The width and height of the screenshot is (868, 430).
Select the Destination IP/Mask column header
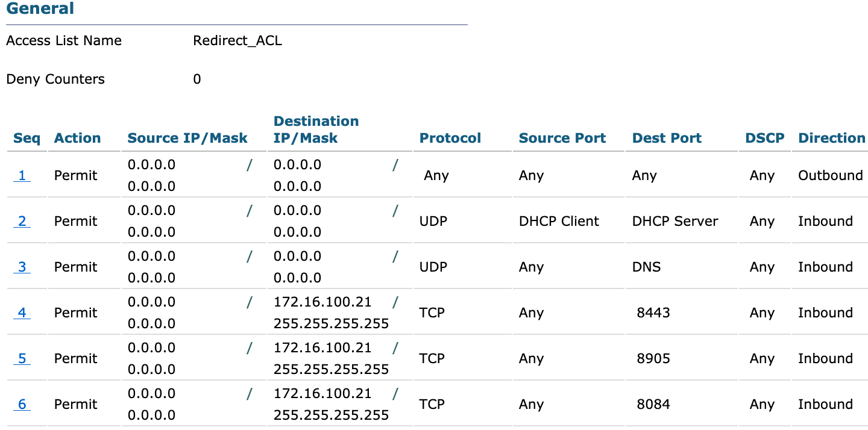316,129
